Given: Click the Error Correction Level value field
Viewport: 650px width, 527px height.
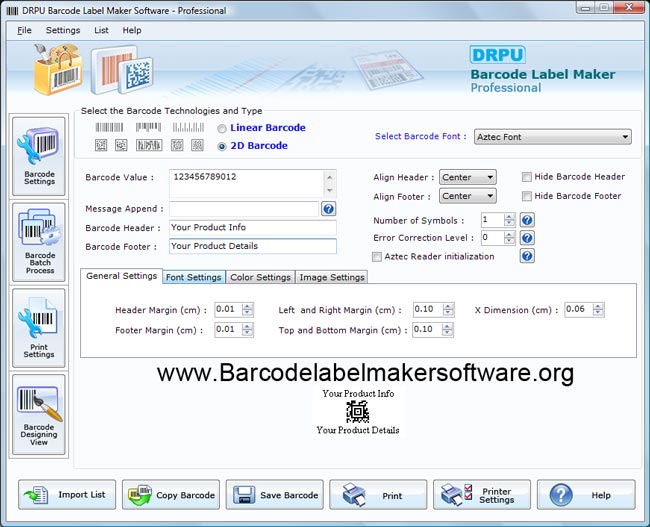Looking at the screenshot, I should click(x=492, y=238).
